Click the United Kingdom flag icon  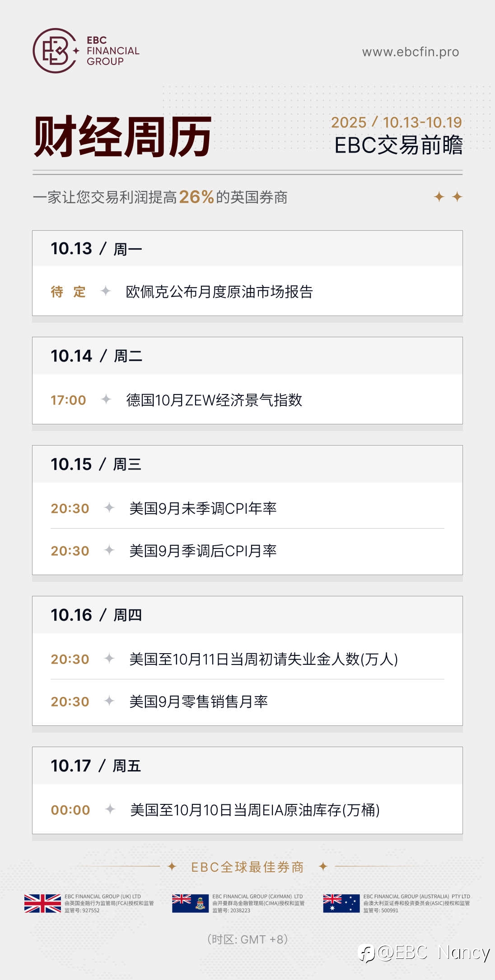(x=42, y=903)
